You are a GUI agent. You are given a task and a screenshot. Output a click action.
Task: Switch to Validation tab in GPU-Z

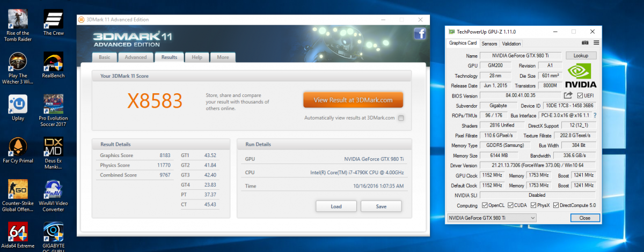(x=511, y=43)
